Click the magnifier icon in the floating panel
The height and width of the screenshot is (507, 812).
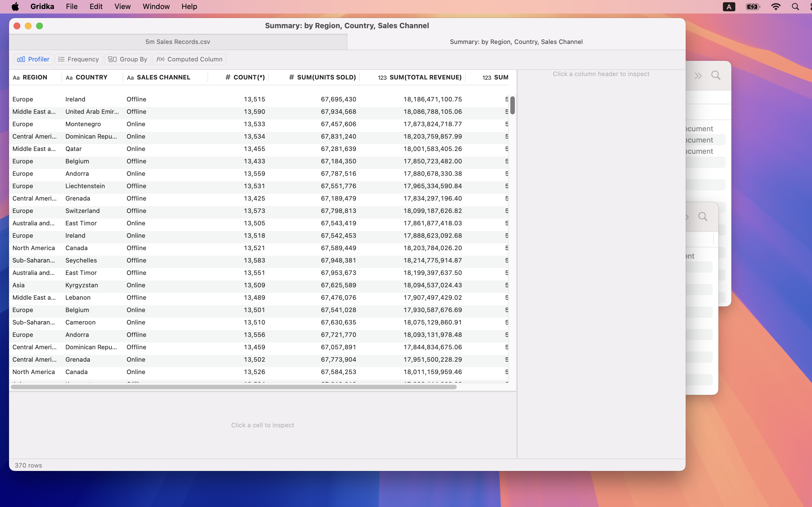pyautogui.click(x=703, y=217)
